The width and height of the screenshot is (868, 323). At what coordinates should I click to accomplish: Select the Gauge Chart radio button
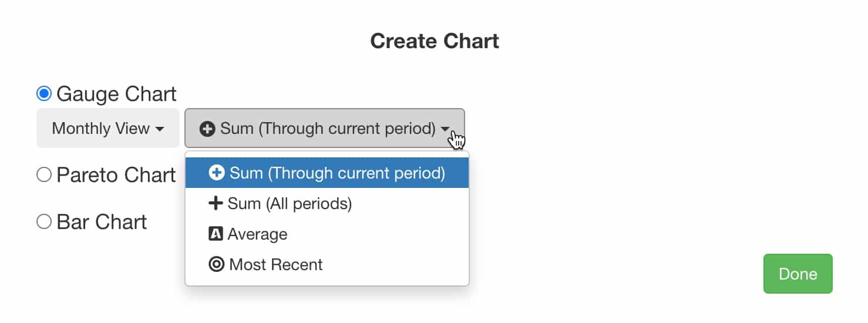pos(44,93)
